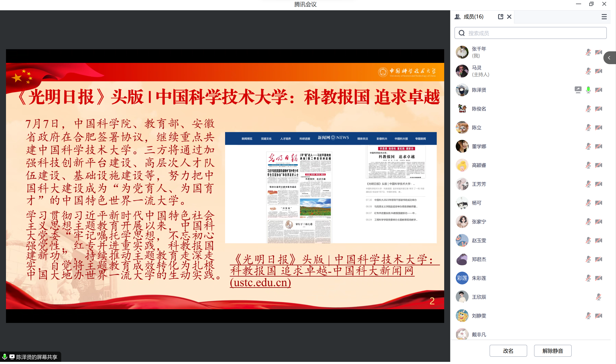
Task: Click the muted mic icon for 朱彩莲
Action: pyautogui.click(x=588, y=278)
